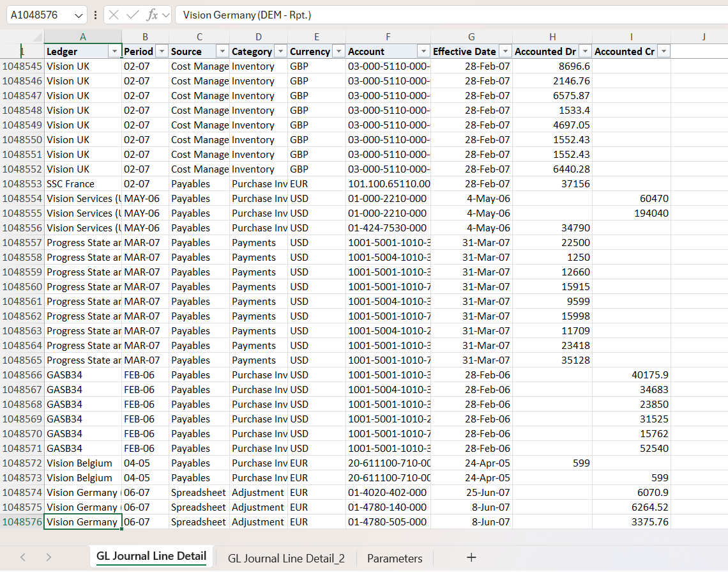
Task: Click the account cell 01-4020-402-000
Action: click(x=388, y=493)
